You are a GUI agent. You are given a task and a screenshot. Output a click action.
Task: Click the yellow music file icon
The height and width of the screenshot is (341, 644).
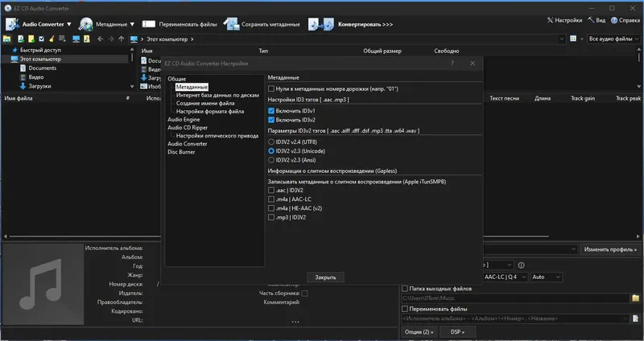click(87, 39)
